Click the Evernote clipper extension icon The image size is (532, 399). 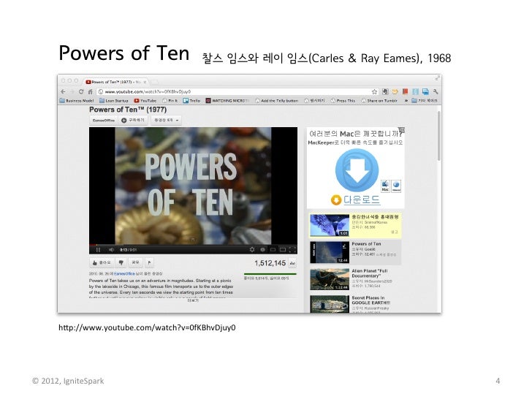click(384, 91)
